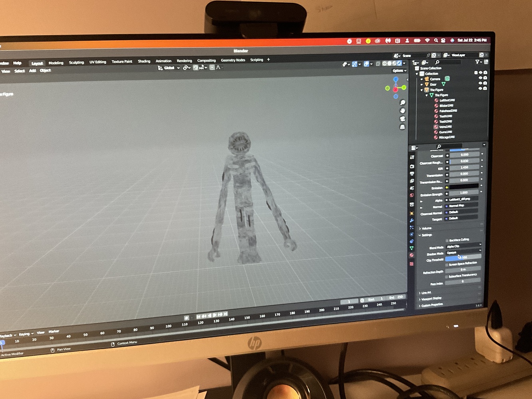Screen dimensions: 532x399
Task: Open the Texture Properties checkered icon
Action: (412, 263)
